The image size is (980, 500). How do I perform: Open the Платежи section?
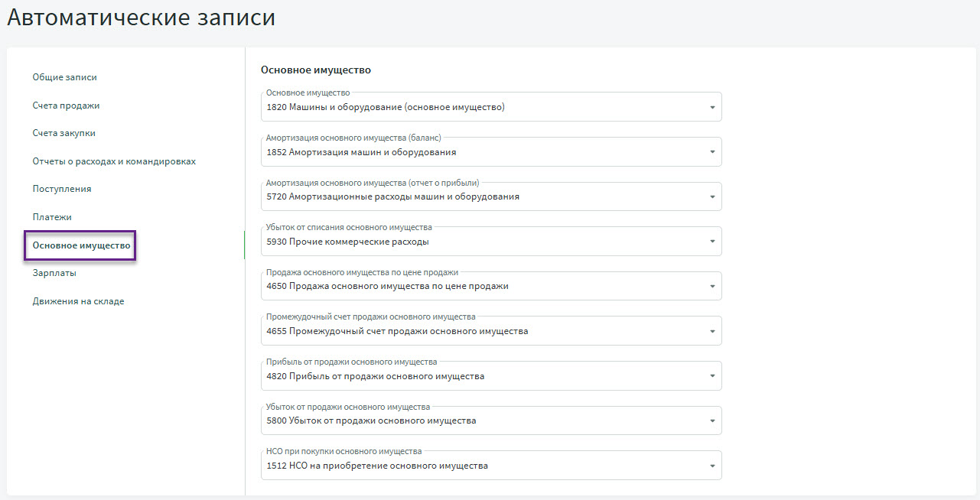(52, 217)
